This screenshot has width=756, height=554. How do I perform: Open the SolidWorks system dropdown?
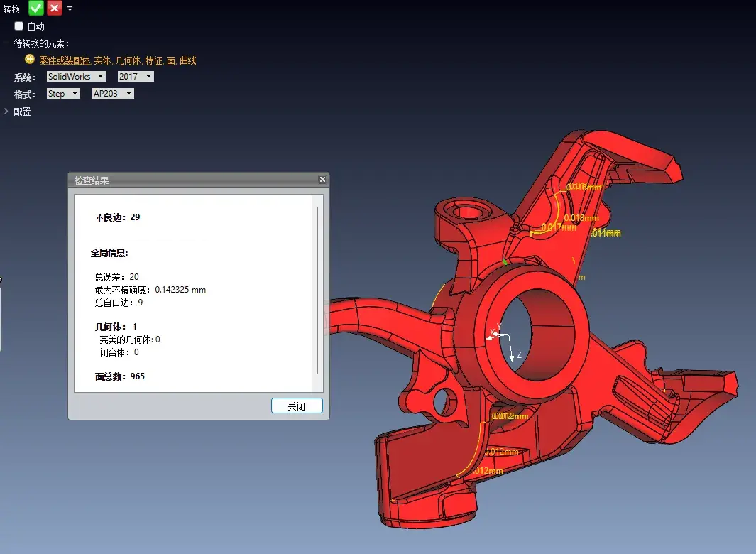[75, 76]
